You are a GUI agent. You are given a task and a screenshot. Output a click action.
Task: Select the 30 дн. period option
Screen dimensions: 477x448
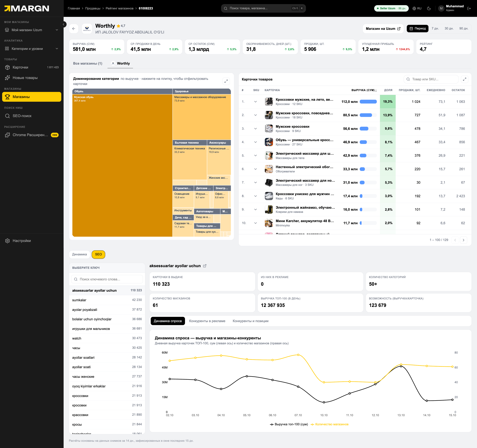pyautogui.click(x=449, y=28)
